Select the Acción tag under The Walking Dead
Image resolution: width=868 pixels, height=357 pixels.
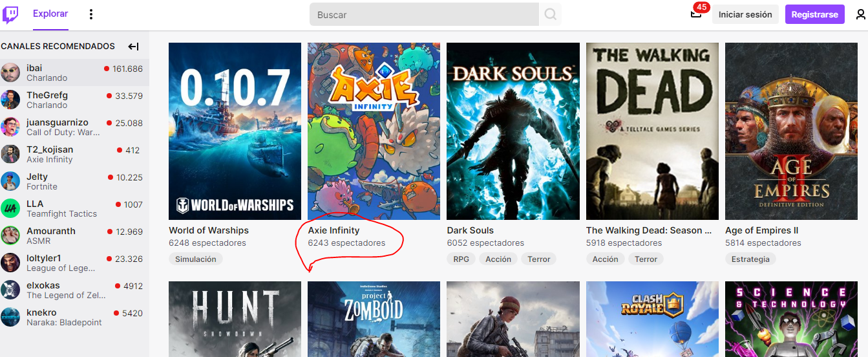(606, 259)
